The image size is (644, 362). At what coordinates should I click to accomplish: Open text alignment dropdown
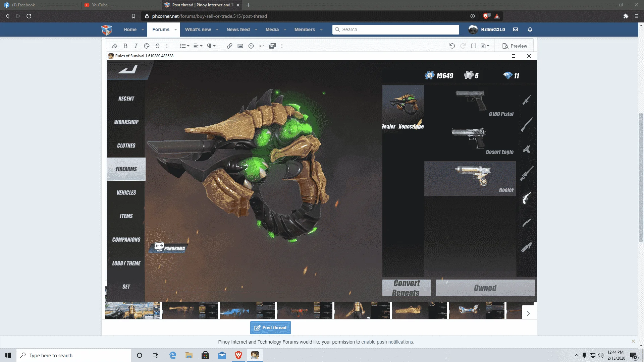(198, 46)
